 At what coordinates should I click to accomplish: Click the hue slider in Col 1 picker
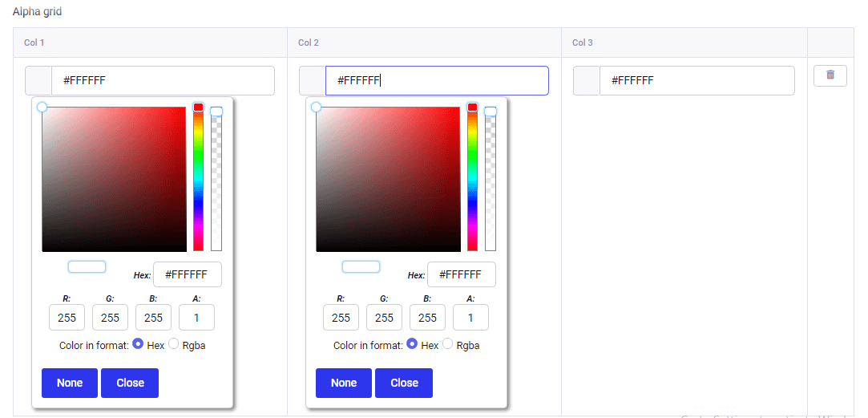[x=198, y=178]
